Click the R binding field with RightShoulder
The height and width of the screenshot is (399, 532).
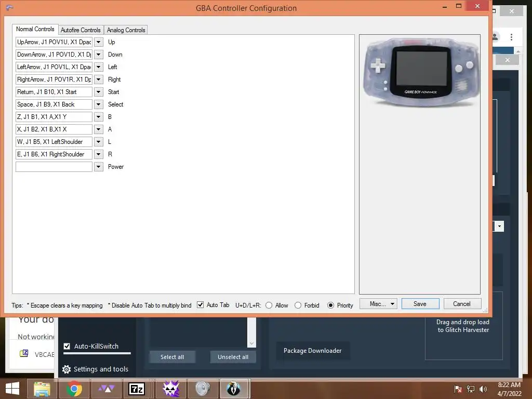tap(54, 154)
